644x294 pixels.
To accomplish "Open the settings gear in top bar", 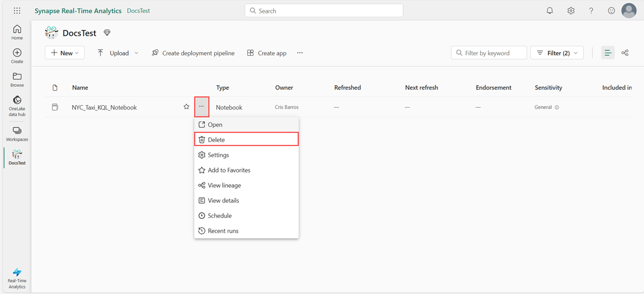I will pos(570,11).
